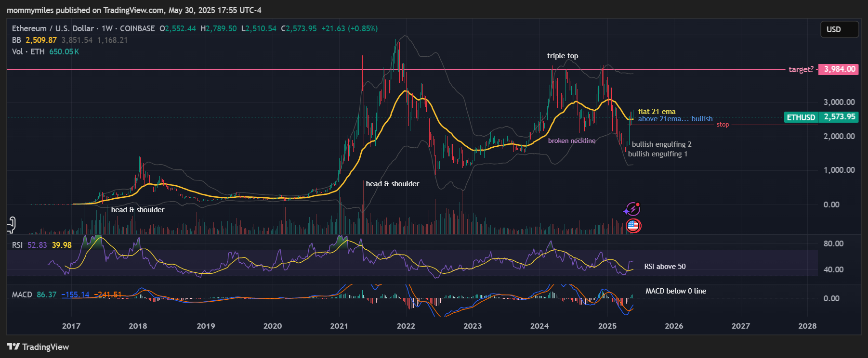Click the 2,000.00 price axis label

839,136
